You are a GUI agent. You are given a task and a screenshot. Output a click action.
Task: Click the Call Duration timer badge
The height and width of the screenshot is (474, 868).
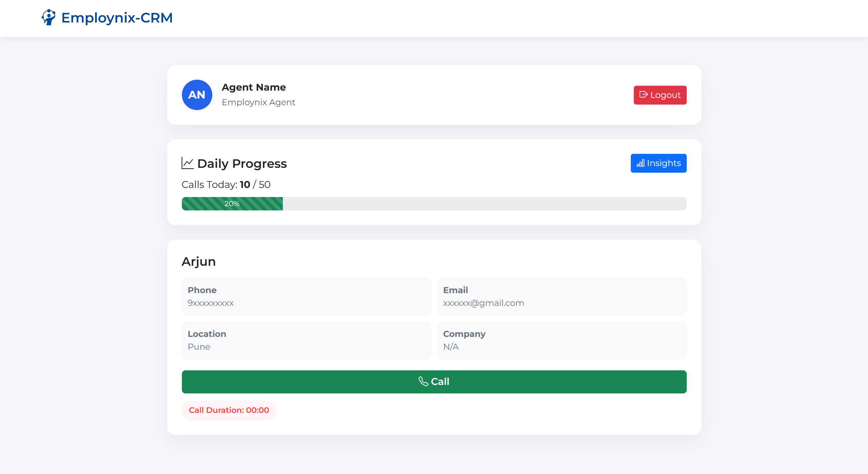pyautogui.click(x=229, y=410)
